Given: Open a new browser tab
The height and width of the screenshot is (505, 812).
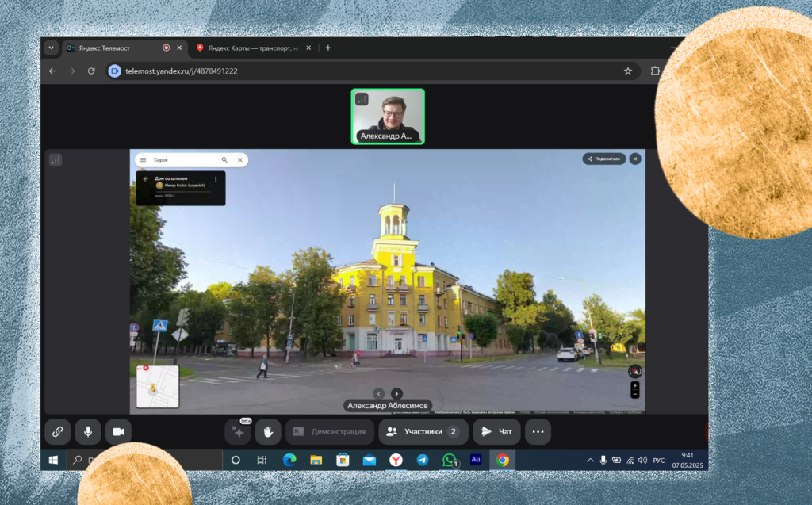Looking at the screenshot, I should pyautogui.click(x=327, y=48).
